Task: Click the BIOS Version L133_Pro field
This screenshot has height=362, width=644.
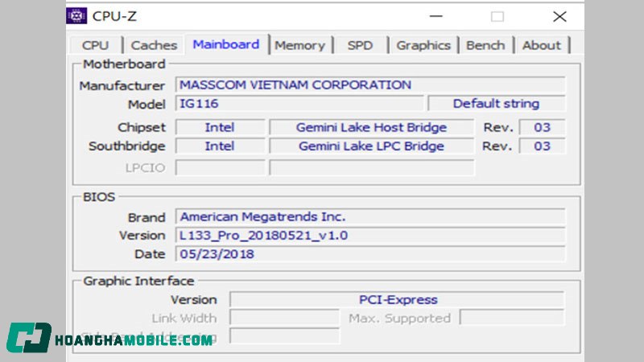Action: [370, 235]
